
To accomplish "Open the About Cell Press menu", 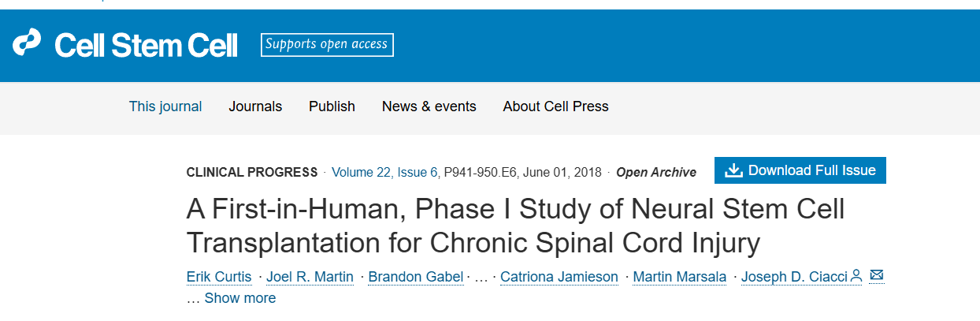I will [x=555, y=106].
